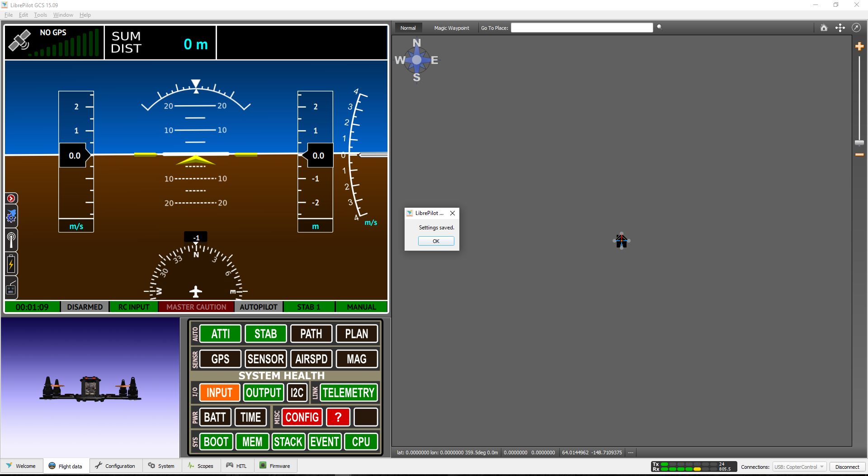Screen dimensions: 868x476
Task: Click the GPS satellite status icon
Action: [19, 41]
